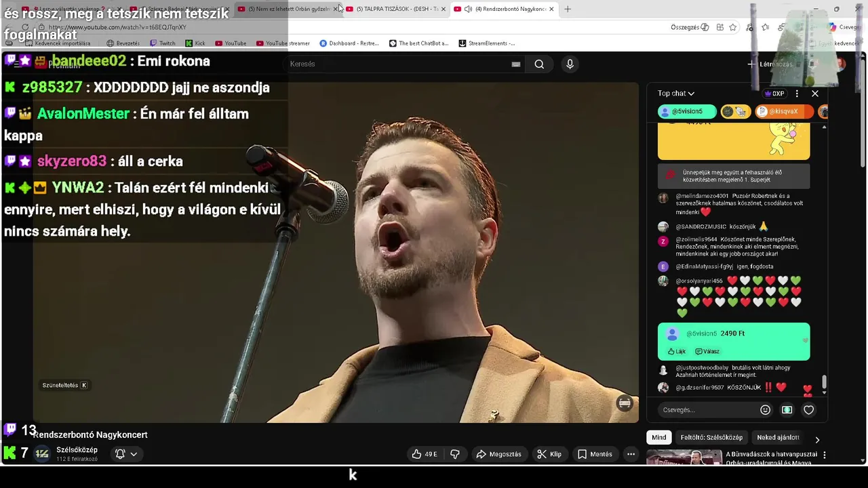Image resolution: width=868 pixels, height=488 pixels.
Task: Open the Szélsőközép channel avatar
Action: (x=42, y=454)
